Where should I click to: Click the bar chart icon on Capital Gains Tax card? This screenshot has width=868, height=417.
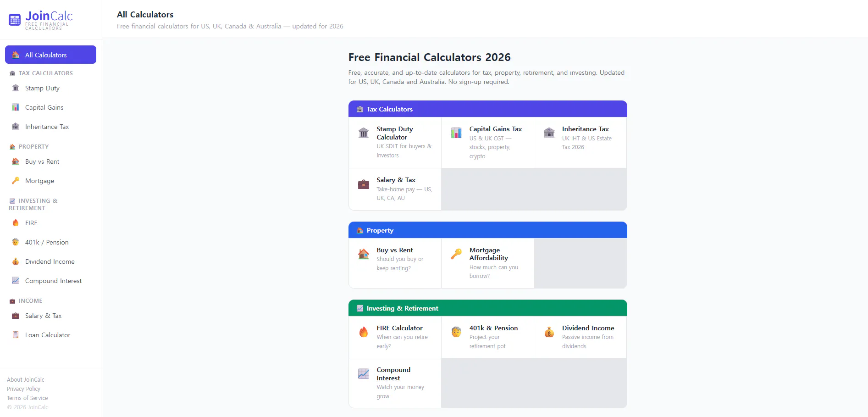pos(456,133)
